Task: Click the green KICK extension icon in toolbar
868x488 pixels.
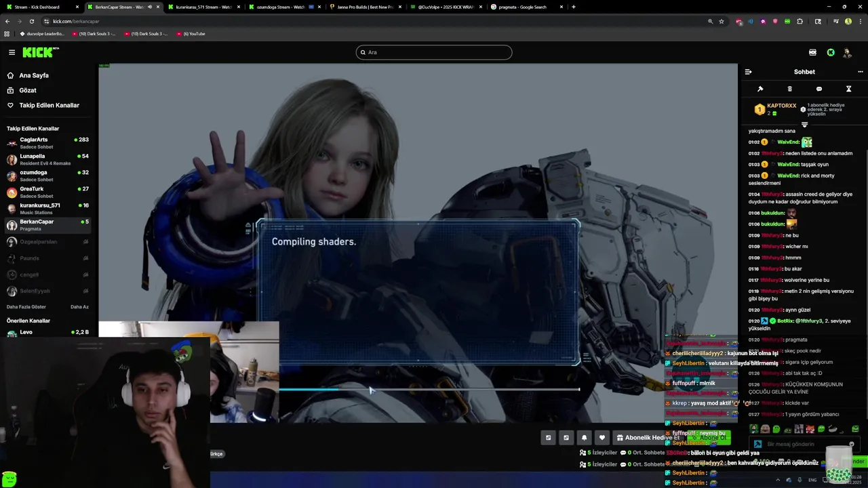Action: [787, 21]
